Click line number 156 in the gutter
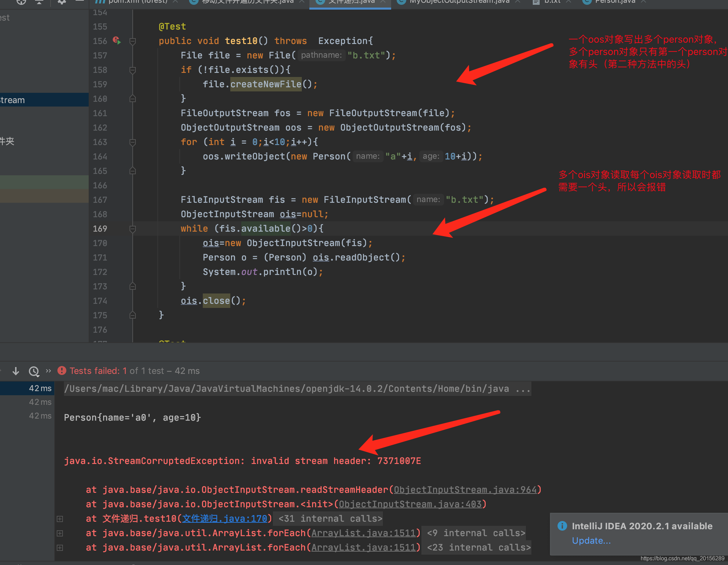The height and width of the screenshot is (565, 728). (x=100, y=41)
